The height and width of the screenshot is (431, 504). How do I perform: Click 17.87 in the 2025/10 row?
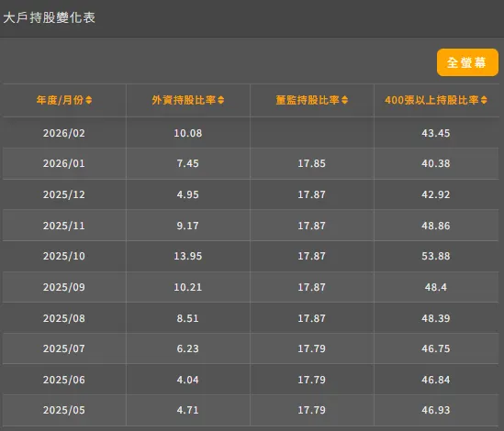coord(311,256)
